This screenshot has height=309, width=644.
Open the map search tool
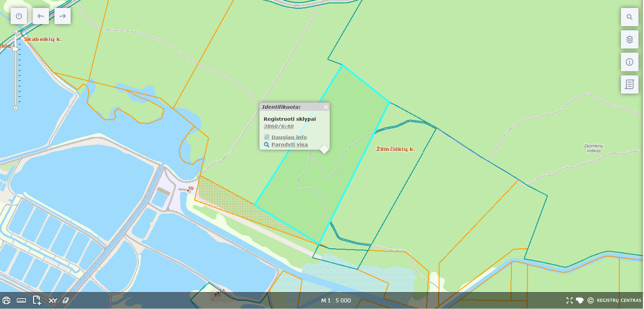[x=630, y=17]
